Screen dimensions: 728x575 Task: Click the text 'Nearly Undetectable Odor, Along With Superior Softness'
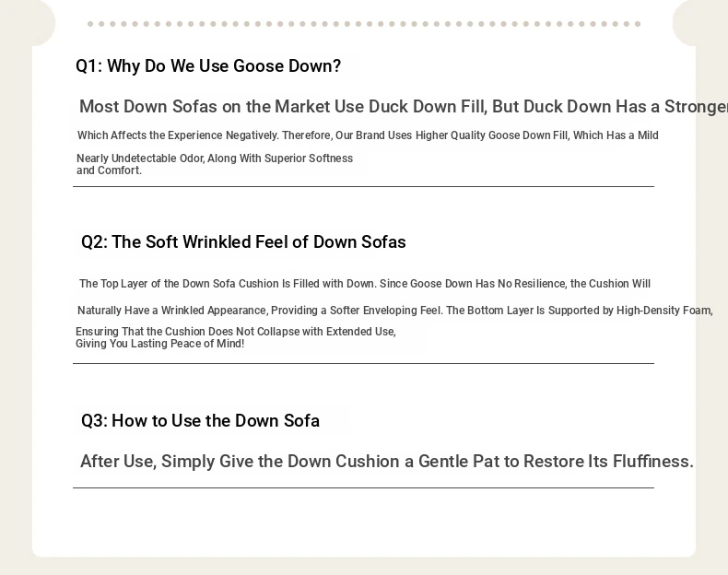(215, 158)
